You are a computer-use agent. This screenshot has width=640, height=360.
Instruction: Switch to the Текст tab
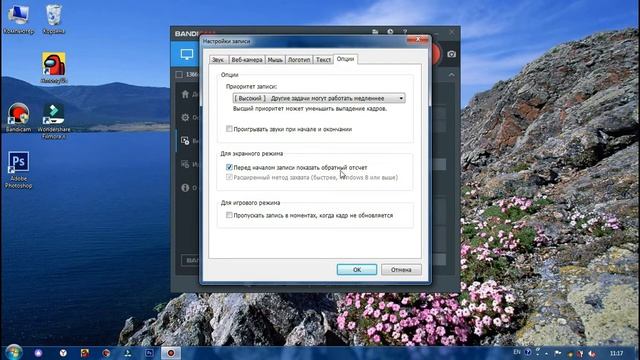tap(323, 60)
